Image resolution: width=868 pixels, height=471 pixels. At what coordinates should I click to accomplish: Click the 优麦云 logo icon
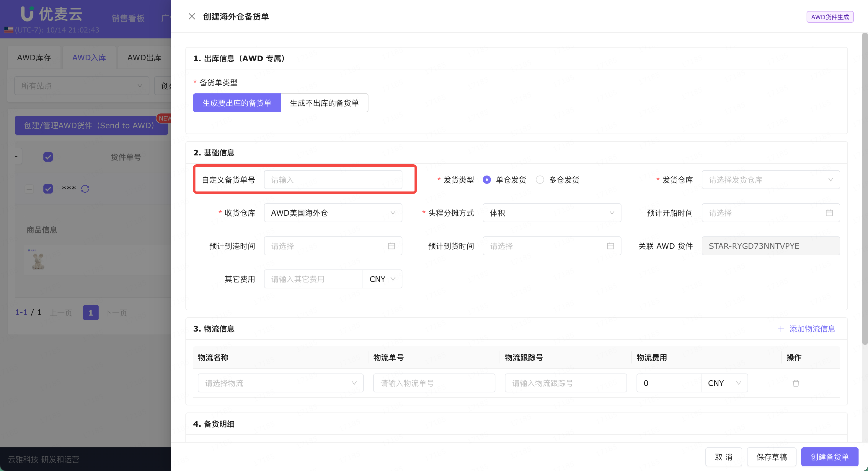tap(27, 14)
